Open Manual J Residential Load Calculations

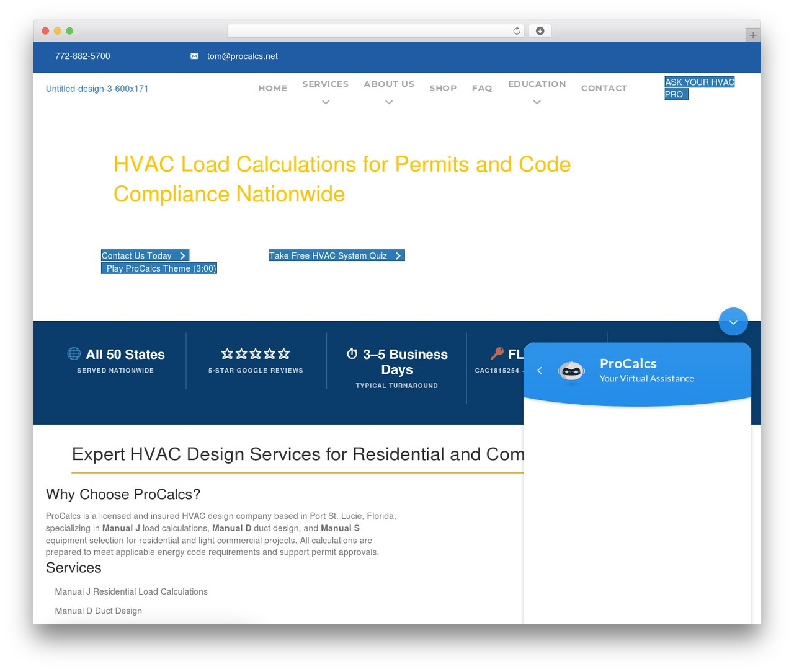(132, 591)
